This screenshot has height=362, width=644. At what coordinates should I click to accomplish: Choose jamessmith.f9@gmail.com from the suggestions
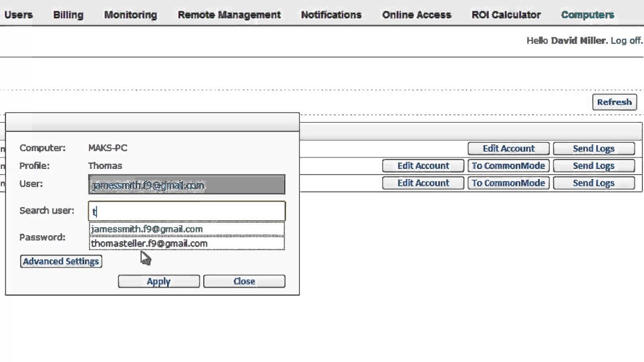(187, 229)
